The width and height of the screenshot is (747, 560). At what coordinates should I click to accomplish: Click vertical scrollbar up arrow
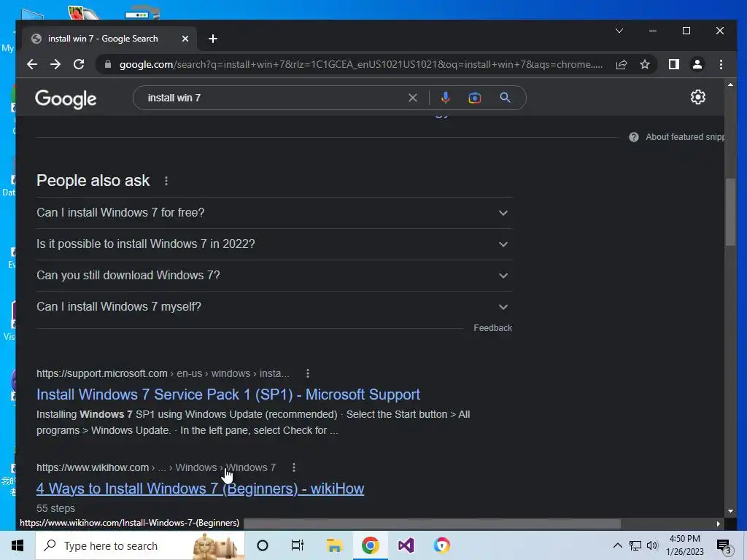(x=730, y=85)
